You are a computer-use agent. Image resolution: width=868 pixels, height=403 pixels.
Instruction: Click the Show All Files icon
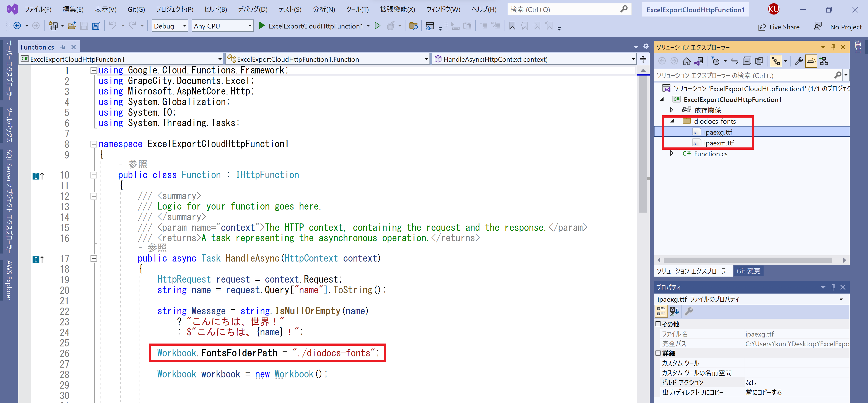[759, 61]
